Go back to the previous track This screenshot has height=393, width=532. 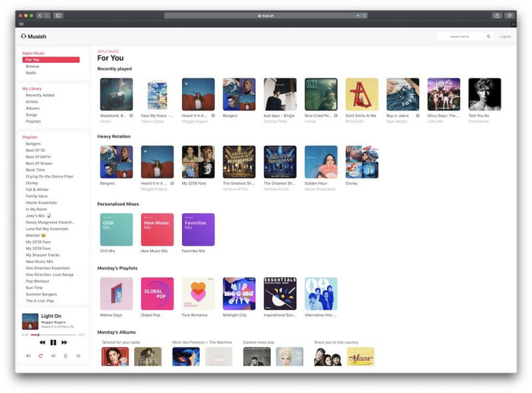[x=42, y=342]
